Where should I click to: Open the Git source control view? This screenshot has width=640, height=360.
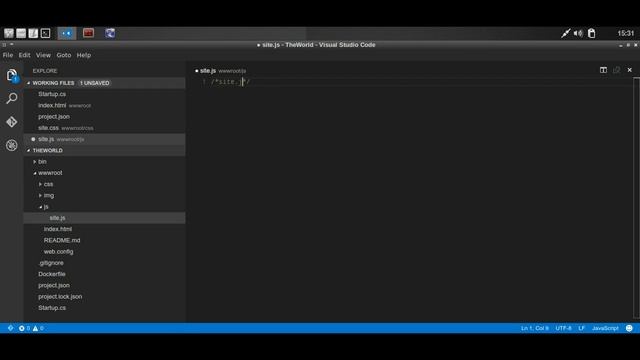pyautogui.click(x=12, y=122)
